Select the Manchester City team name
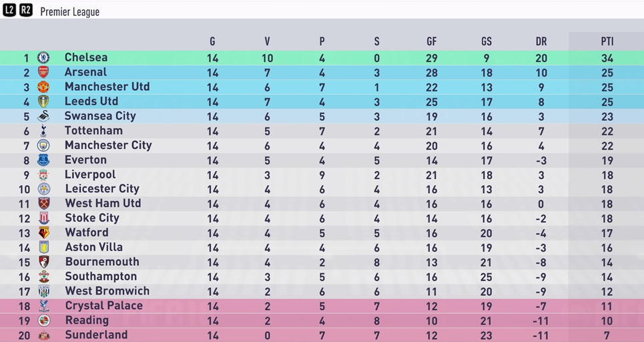The height and width of the screenshot is (342, 644). (108, 145)
